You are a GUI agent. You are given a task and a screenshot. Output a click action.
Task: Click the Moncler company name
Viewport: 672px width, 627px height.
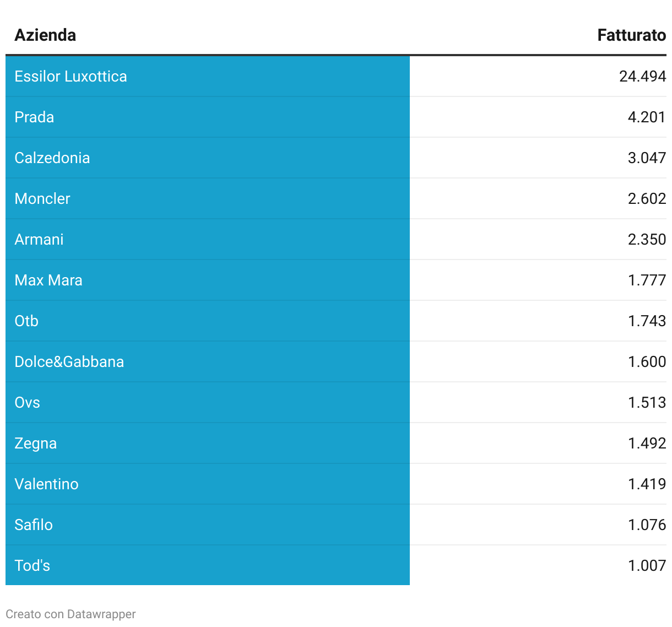[x=42, y=199]
